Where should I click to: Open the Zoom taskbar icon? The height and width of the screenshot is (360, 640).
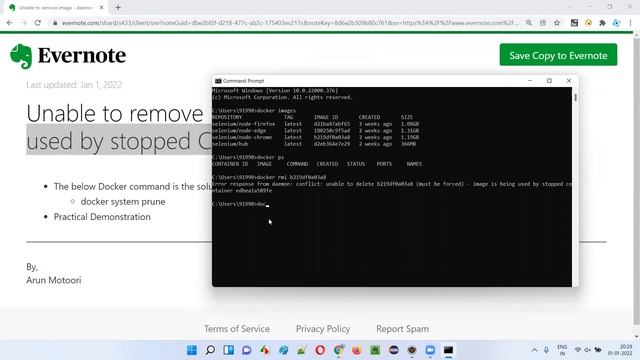pos(430,350)
